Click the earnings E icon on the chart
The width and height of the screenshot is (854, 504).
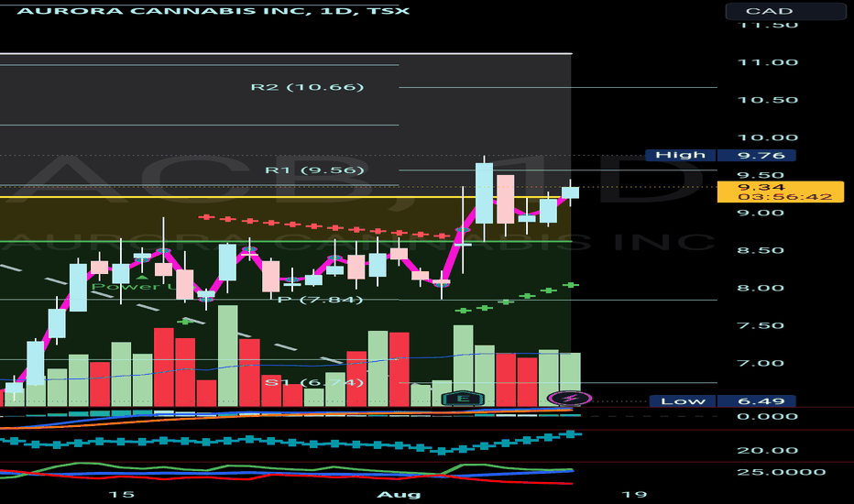(463, 399)
